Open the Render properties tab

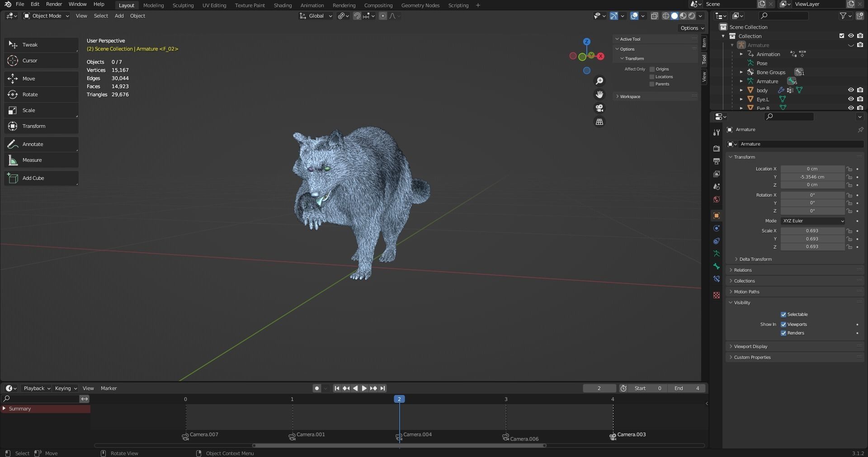coord(717,148)
